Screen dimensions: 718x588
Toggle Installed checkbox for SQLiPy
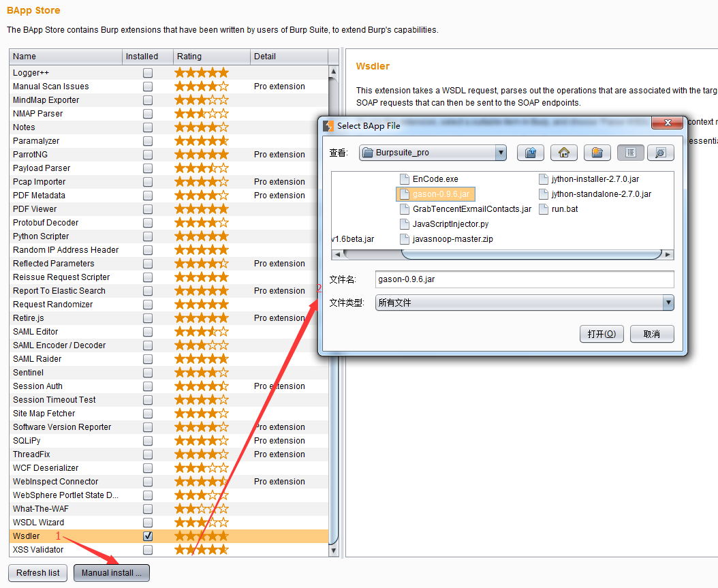coord(147,441)
